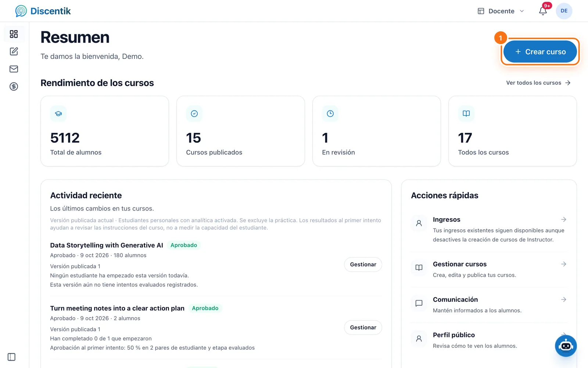Screen dimensions: 588x368
Task: Click the Discentik logo
Action: coord(43,11)
